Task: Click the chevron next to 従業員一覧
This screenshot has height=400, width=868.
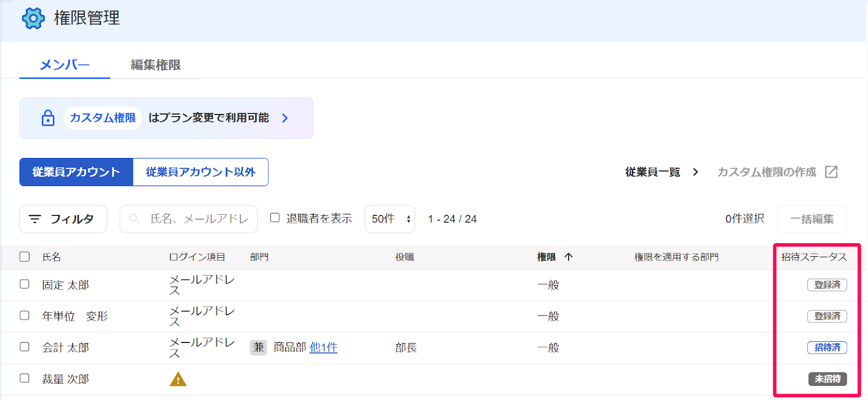Action: tap(695, 172)
